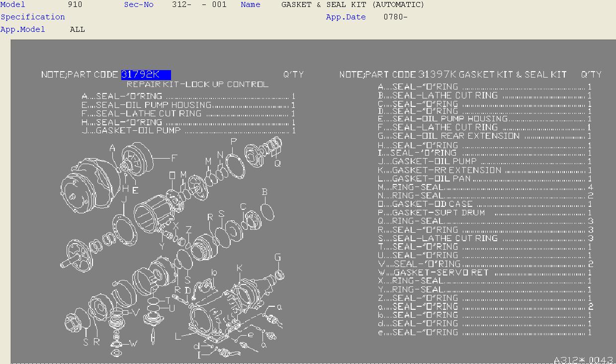Select SEAL-OIL PUMP HOUSING in repair kit
The image size is (616, 364).
pyautogui.click(x=153, y=105)
